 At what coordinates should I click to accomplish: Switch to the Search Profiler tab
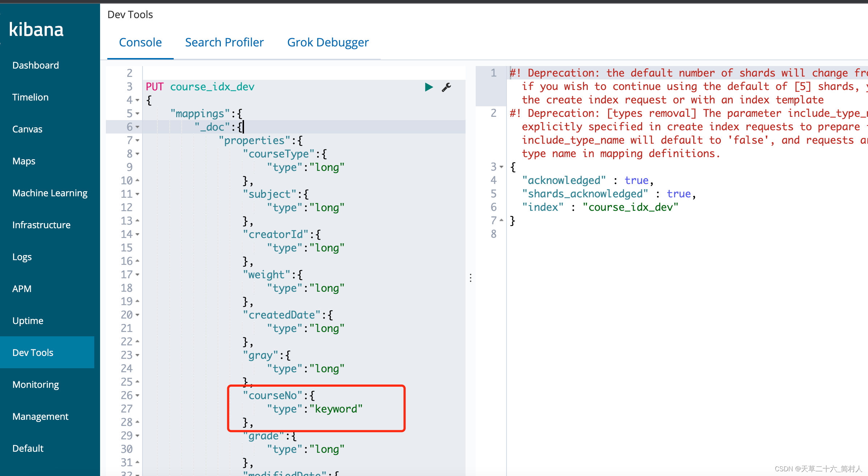[x=224, y=42]
